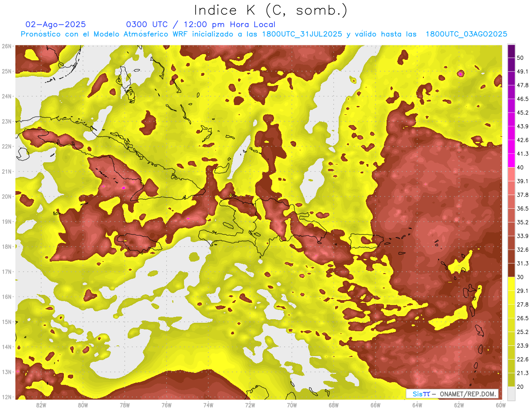The height and width of the screenshot is (411, 532).
Task: Click the "26N" latitude label
Action: tap(7, 46)
